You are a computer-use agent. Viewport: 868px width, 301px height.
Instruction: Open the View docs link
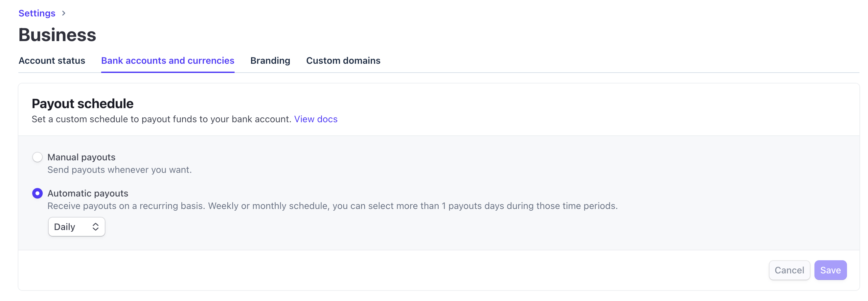click(315, 119)
